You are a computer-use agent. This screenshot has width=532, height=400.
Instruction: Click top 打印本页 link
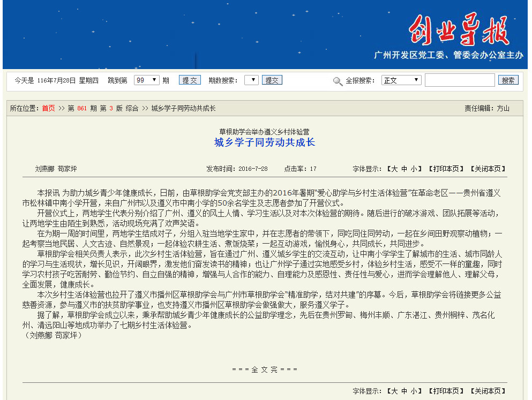(445, 169)
